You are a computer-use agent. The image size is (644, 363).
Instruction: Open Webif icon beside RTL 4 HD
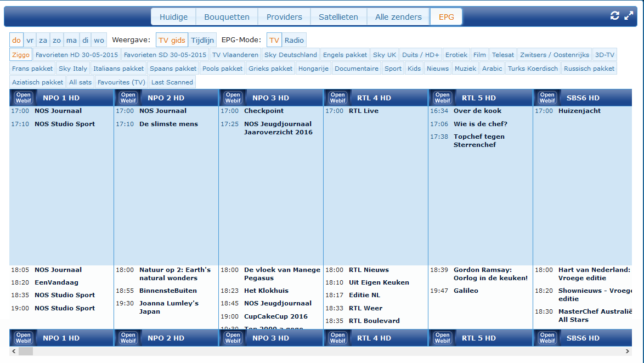[337, 98]
